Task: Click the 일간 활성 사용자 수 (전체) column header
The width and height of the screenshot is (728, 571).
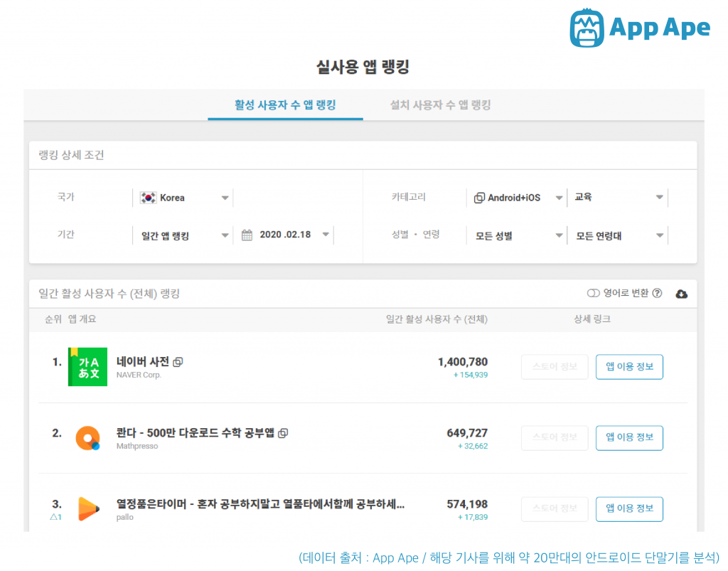Action: tap(437, 319)
